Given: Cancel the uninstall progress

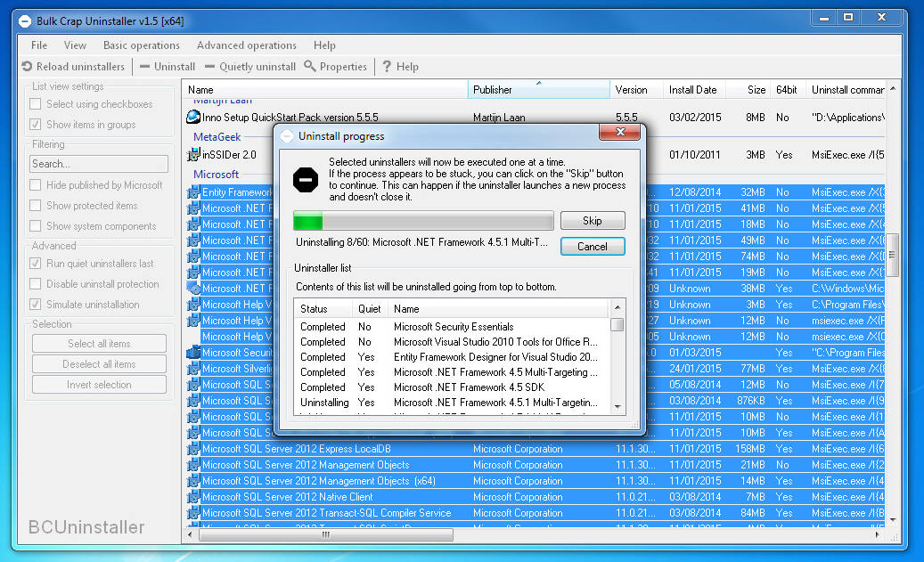Looking at the screenshot, I should (593, 246).
